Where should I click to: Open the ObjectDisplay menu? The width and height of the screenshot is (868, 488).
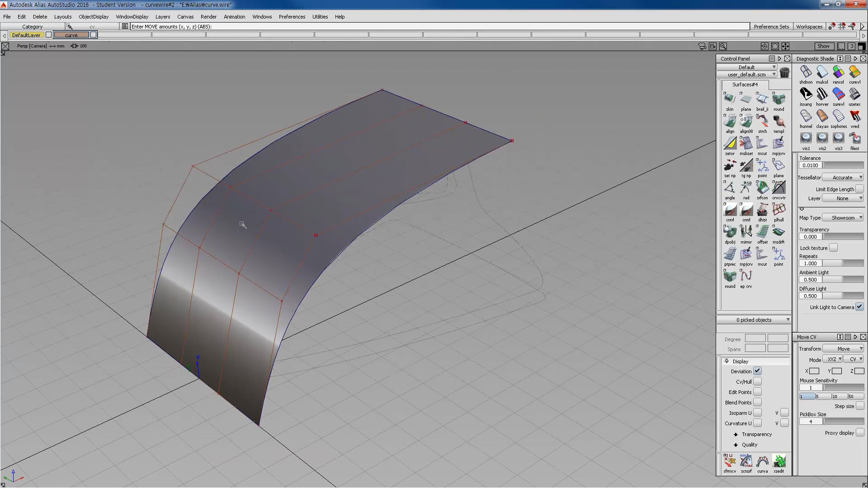coord(94,17)
